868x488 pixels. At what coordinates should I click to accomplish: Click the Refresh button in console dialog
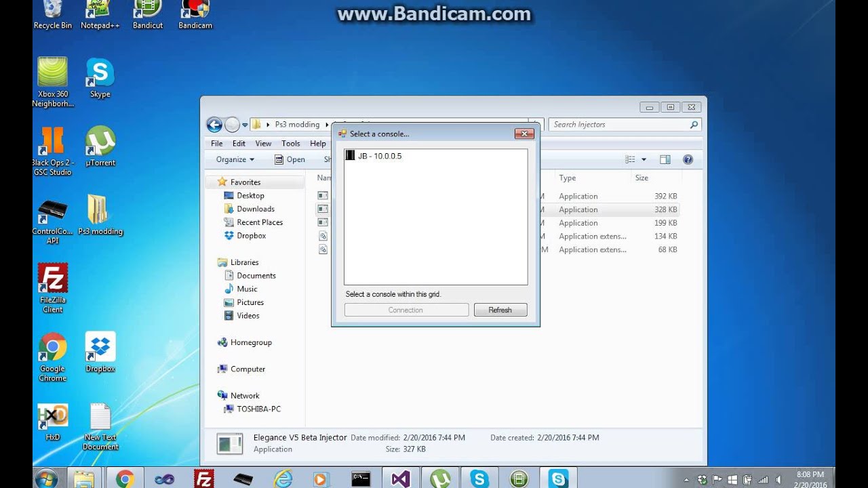tap(500, 310)
